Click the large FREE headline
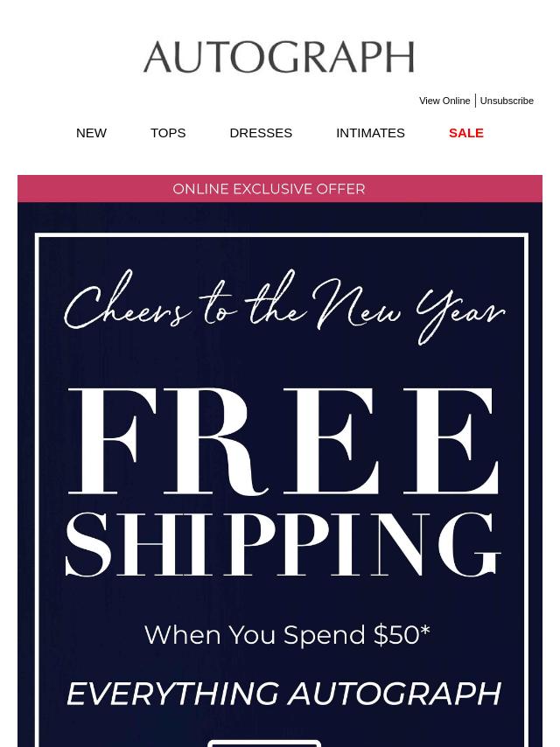 284,442
